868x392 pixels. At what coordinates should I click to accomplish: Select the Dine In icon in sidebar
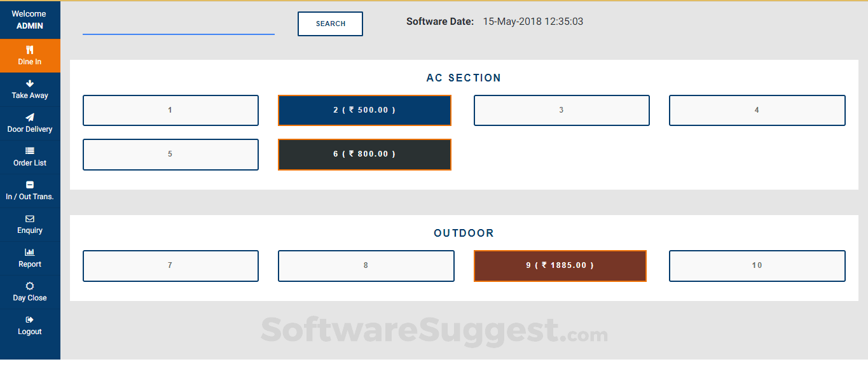[x=30, y=50]
